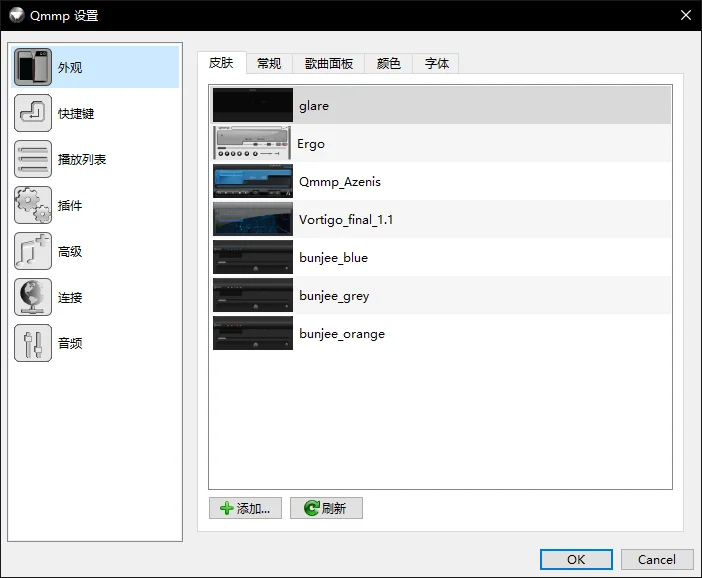The image size is (702, 578).
Task: Click the 连接 label in the sidebar
Action: pyautogui.click(x=70, y=298)
